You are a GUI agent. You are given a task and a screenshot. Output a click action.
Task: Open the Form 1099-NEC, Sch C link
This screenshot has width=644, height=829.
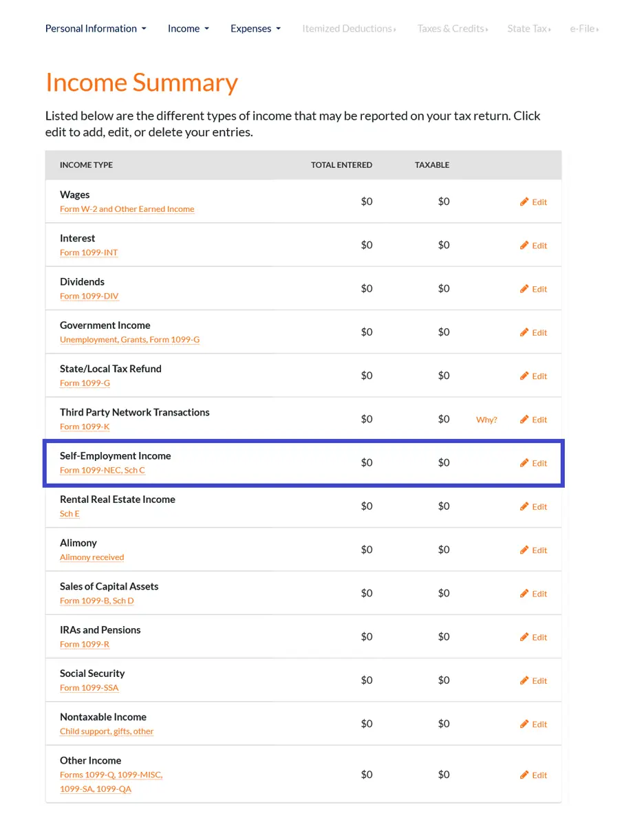[103, 471]
